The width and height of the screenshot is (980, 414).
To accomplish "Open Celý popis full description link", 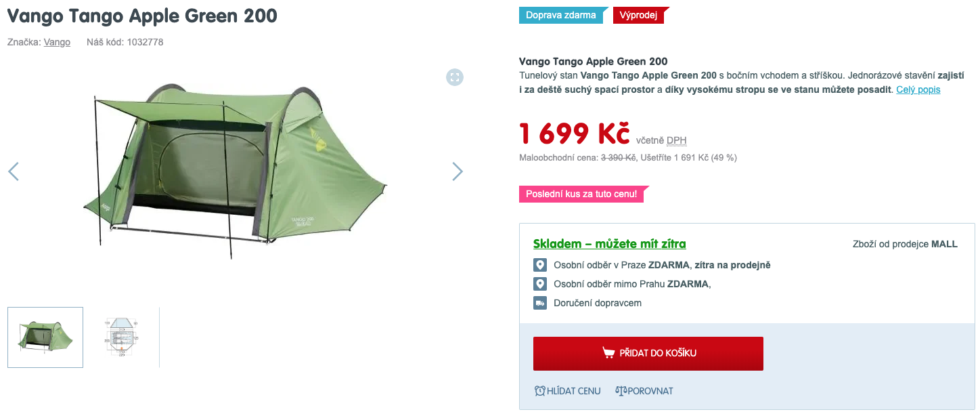I will coord(918,89).
